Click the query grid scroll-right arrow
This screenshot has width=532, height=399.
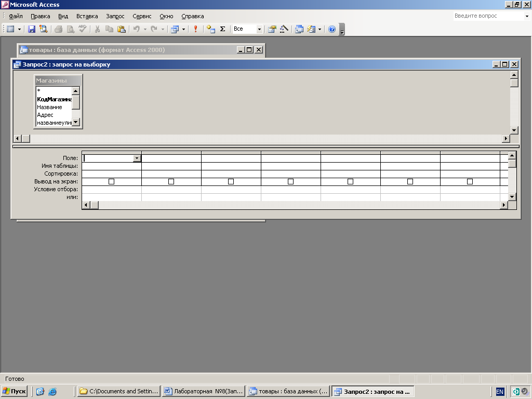pyautogui.click(x=504, y=205)
